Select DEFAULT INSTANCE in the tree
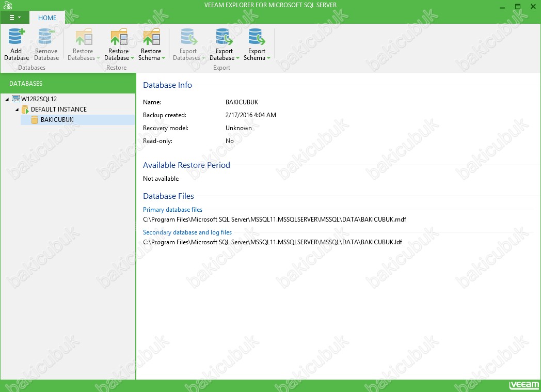 [59, 109]
